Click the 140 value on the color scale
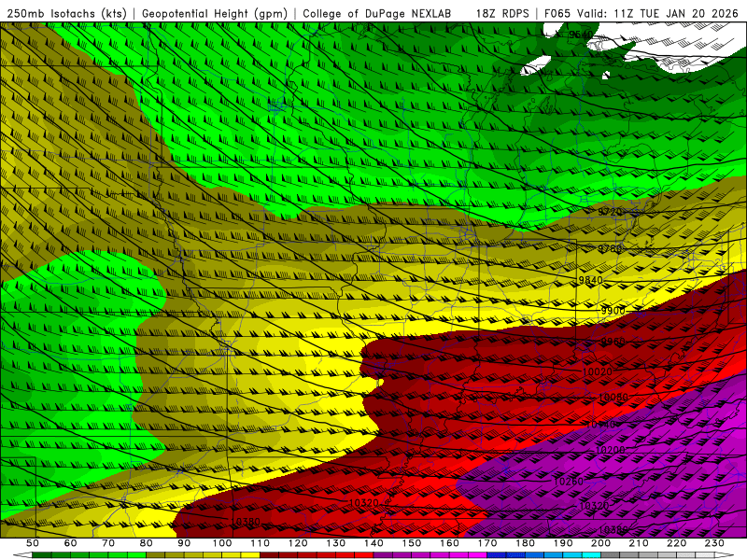Image resolution: width=747 pixels, height=560 pixels. pos(373,543)
